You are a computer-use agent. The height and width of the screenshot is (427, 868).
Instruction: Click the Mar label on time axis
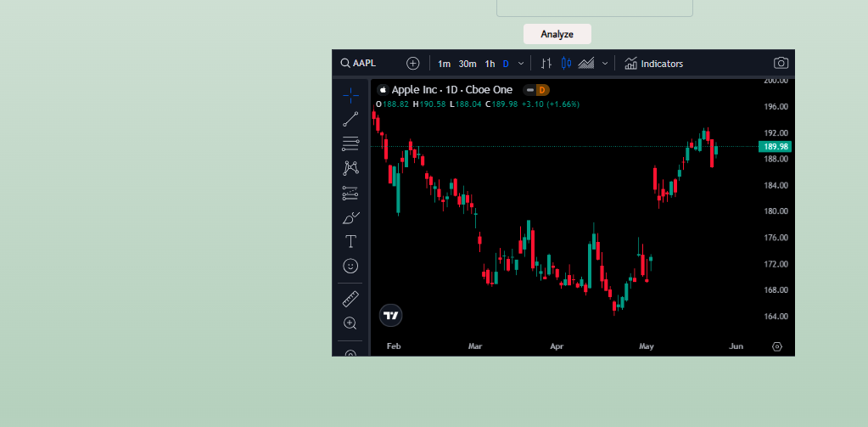pos(475,346)
